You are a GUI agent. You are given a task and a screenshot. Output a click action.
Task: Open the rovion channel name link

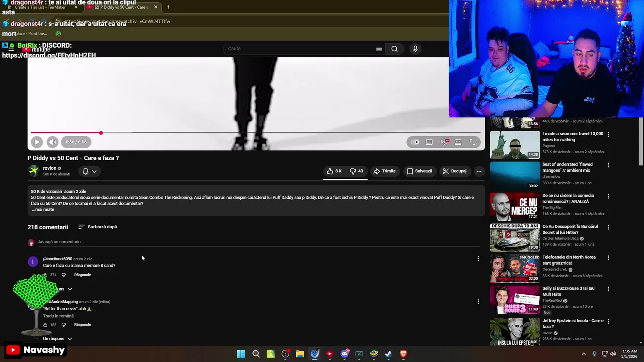point(49,168)
